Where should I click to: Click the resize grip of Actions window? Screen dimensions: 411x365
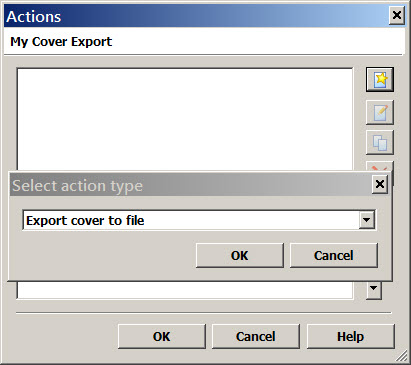[402, 356]
